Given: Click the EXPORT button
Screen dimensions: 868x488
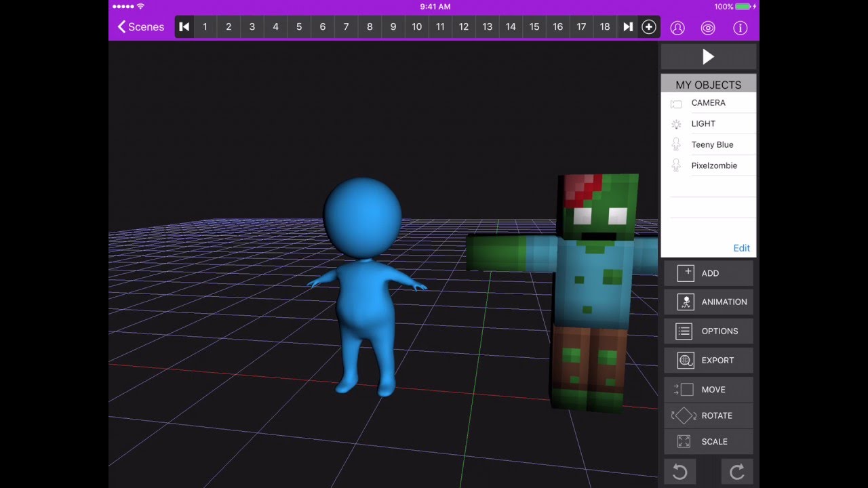Looking at the screenshot, I should [709, 361].
